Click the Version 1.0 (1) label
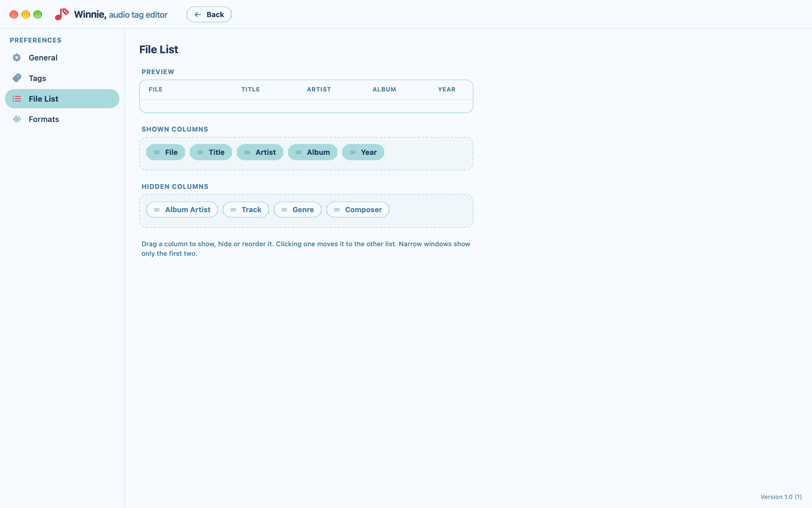 (781, 497)
